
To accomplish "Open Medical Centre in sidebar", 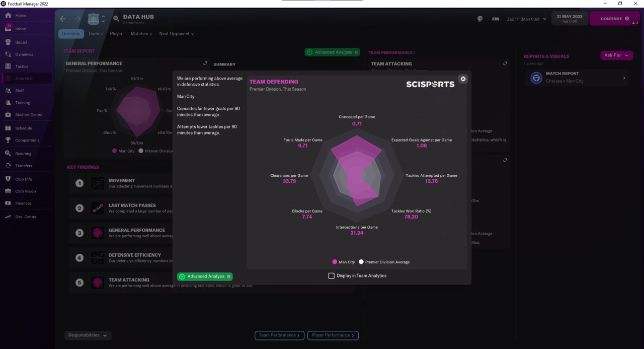I will pos(28,115).
